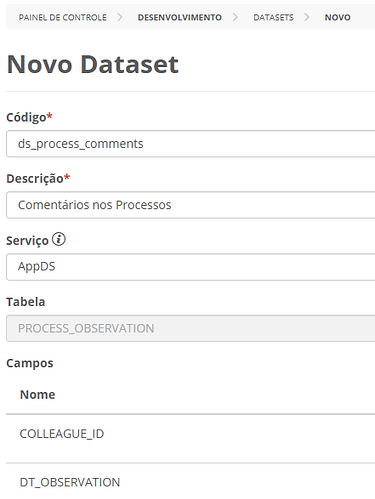Open Painel de Controle breadcrumb link
The height and width of the screenshot is (499, 375).
[x=62, y=17]
